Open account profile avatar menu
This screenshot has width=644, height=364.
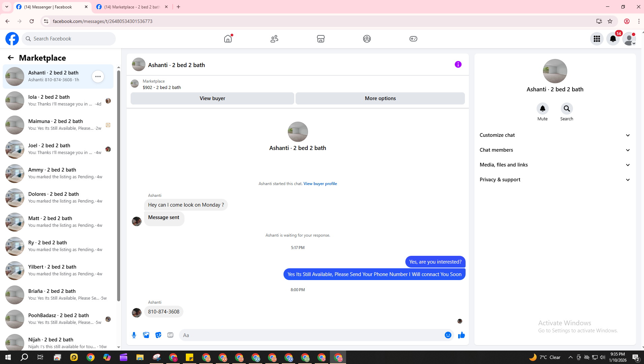[x=629, y=39]
